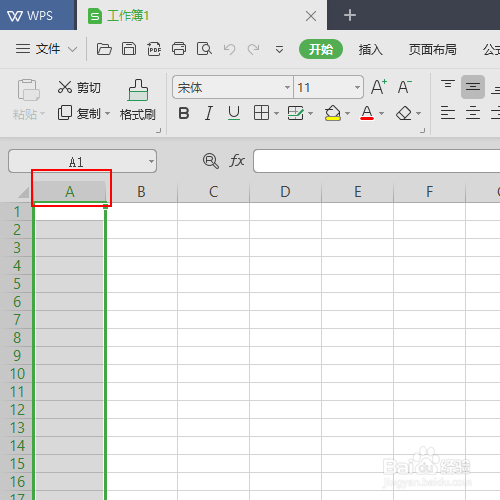The width and height of the screenshot is (500, 500).
Task: Click the Undo arrow
Action: point(229,49)
